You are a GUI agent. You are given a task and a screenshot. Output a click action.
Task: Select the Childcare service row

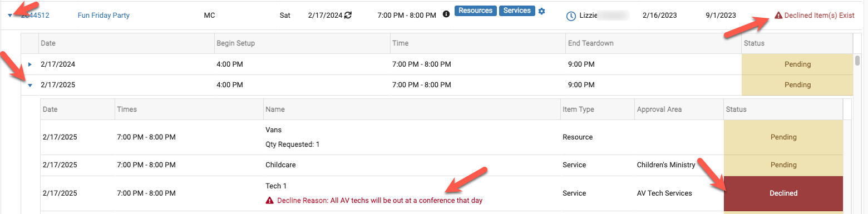coord(442,165)
